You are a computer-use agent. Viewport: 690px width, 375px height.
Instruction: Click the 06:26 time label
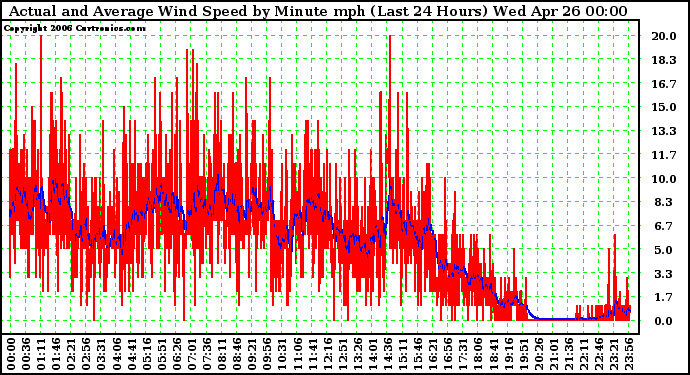click(x=176, y=354)
